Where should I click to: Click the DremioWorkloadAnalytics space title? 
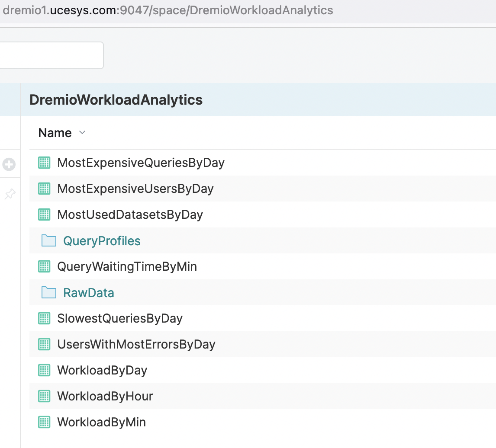tap(116, 100)
